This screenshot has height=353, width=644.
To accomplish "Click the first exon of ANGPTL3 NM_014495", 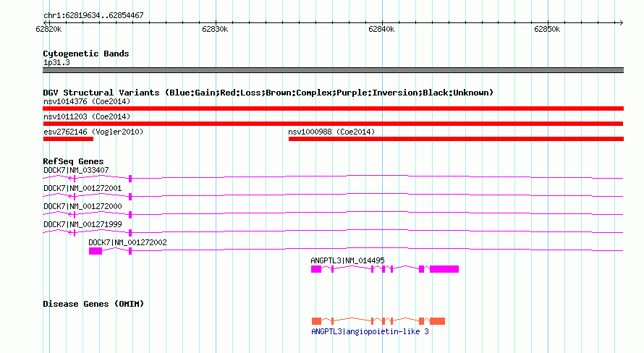I will click(315, 269).
